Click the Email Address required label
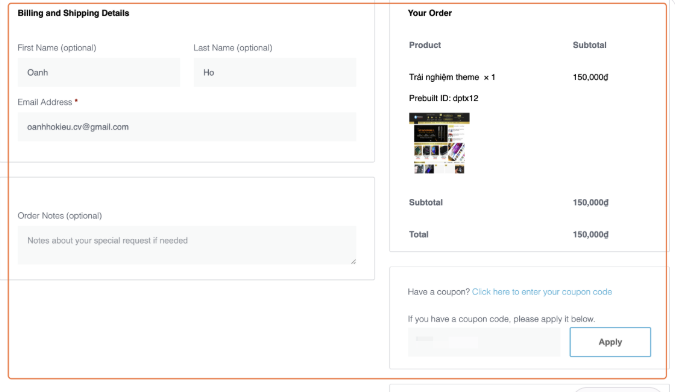675x392 pixels. coord(47,102)
